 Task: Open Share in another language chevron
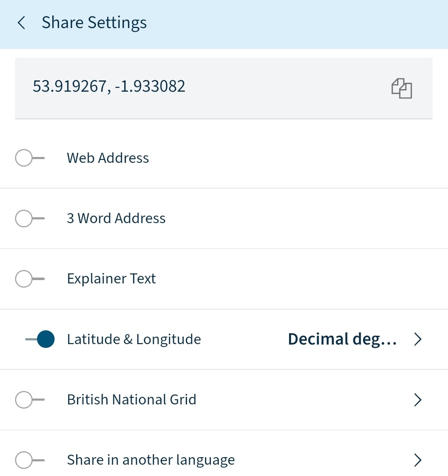pos(418,460)
